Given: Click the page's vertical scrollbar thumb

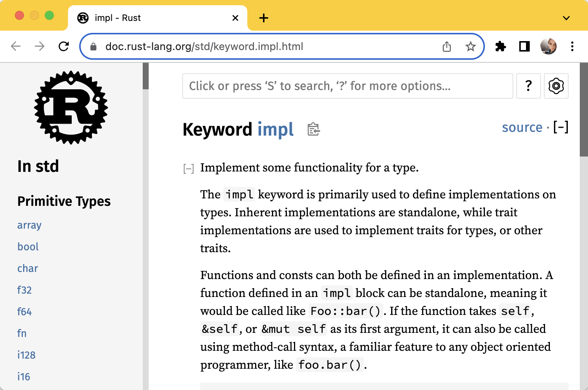Looking at the screenshot, I should pos(584,110).
